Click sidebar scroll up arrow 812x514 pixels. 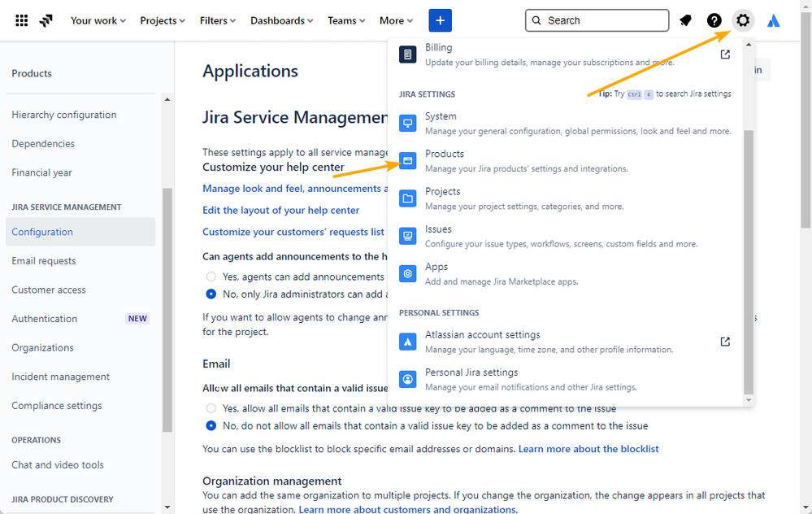point(167,99)
